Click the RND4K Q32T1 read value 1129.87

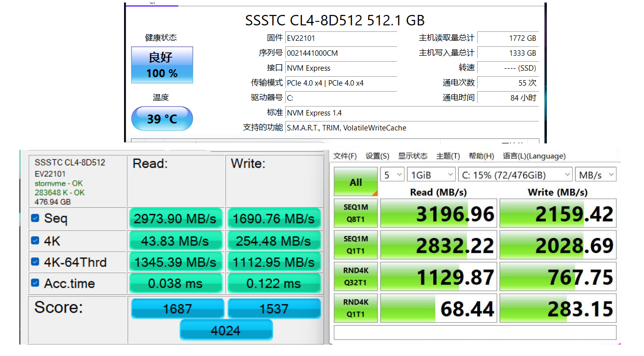[x=438, y=276]
